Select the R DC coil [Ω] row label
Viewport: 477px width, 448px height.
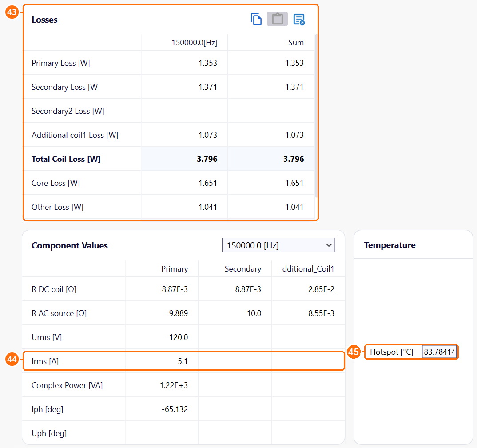point(54,289)
